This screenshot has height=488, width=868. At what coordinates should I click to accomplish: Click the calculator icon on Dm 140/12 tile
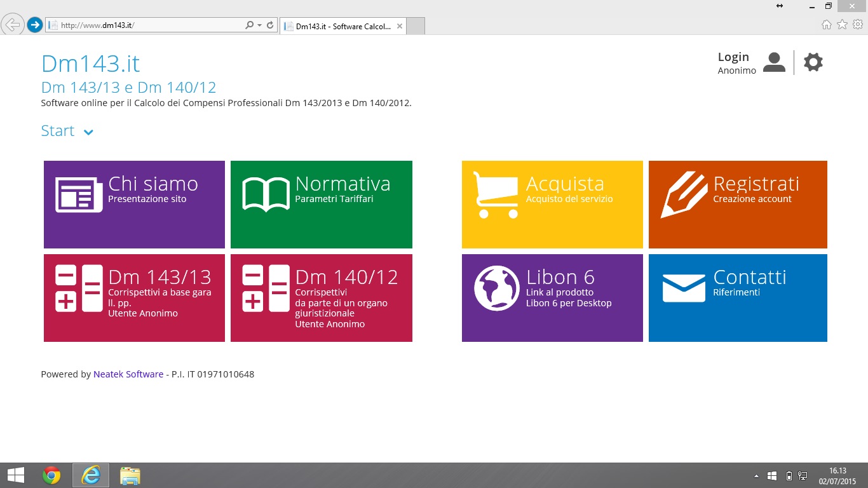coord(266,288)
